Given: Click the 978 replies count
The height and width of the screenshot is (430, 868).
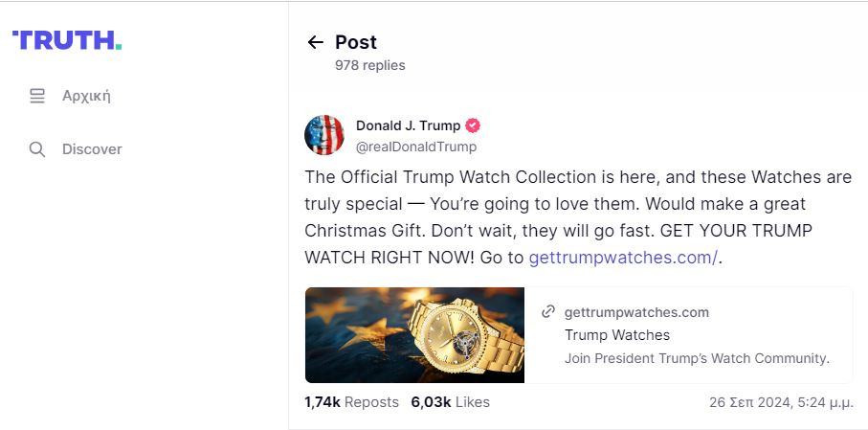Looking at the screenshot, I should pos(369,65).
